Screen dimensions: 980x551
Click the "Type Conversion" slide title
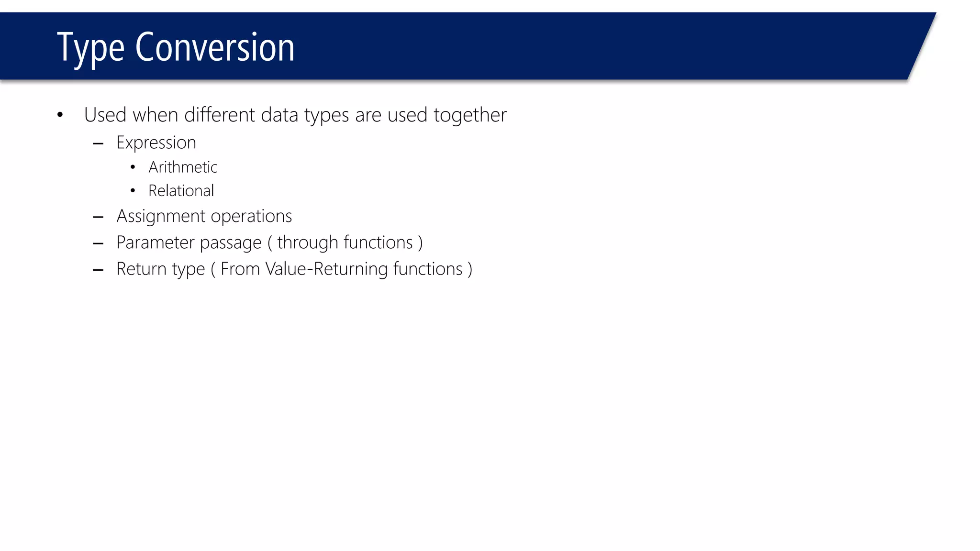pyautogui.click(x=175, y=47)
